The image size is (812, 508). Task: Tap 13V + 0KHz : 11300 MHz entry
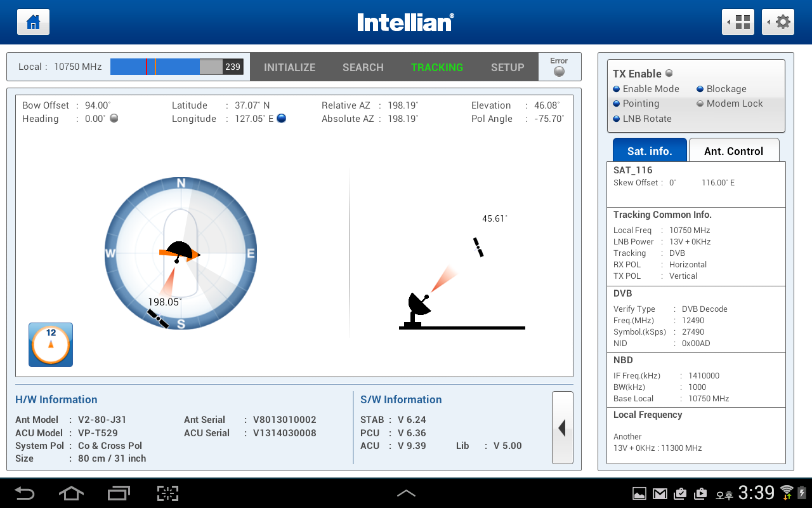[x=658, y=448]
